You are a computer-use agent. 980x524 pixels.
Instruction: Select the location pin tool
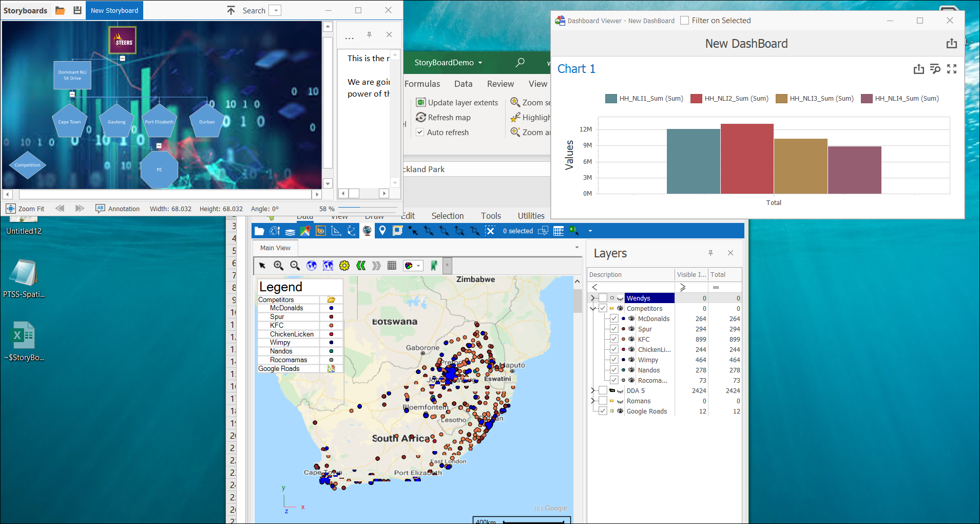click(382, 231)
